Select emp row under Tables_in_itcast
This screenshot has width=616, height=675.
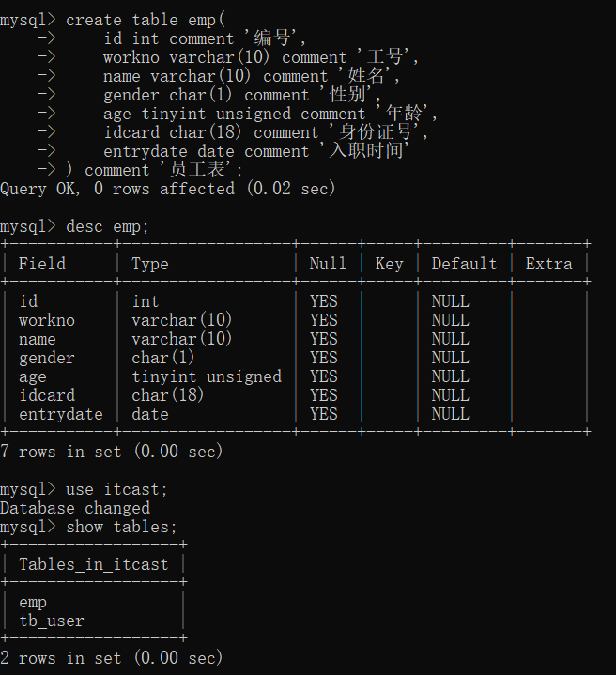coord(33,602)
